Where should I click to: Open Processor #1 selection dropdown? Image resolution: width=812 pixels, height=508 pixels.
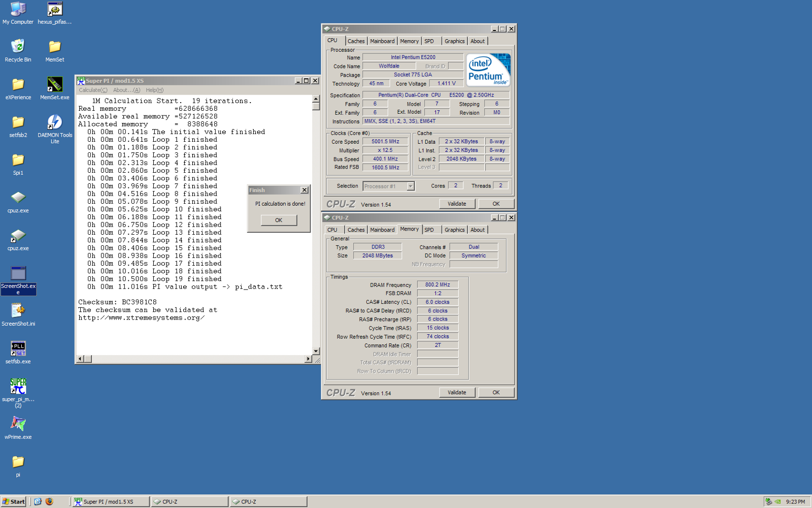pyautogui.click(x=411, y=186)
